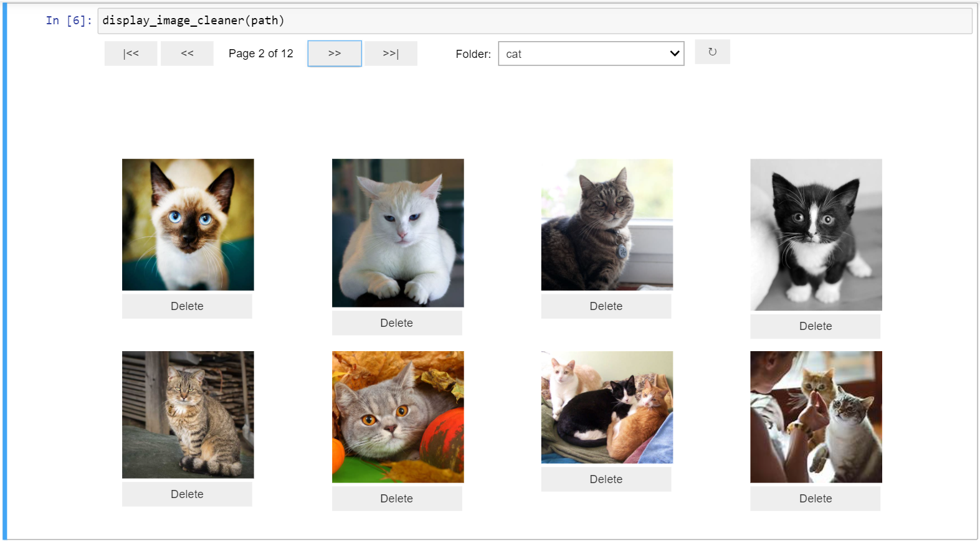Viewport: 980px width, 541px height.
Task: Delete the gray cat with autumn leaves image
Action: click(x=397, y=499)
